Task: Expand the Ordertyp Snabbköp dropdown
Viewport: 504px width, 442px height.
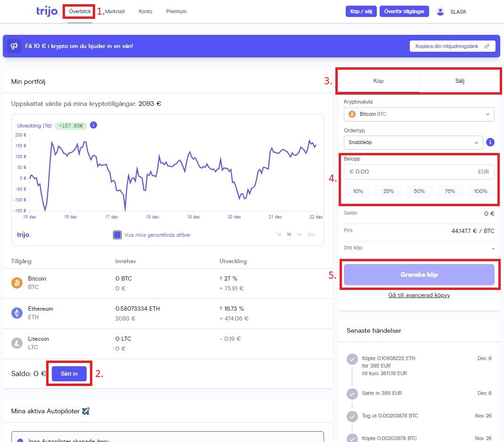Action: point(413,142)
